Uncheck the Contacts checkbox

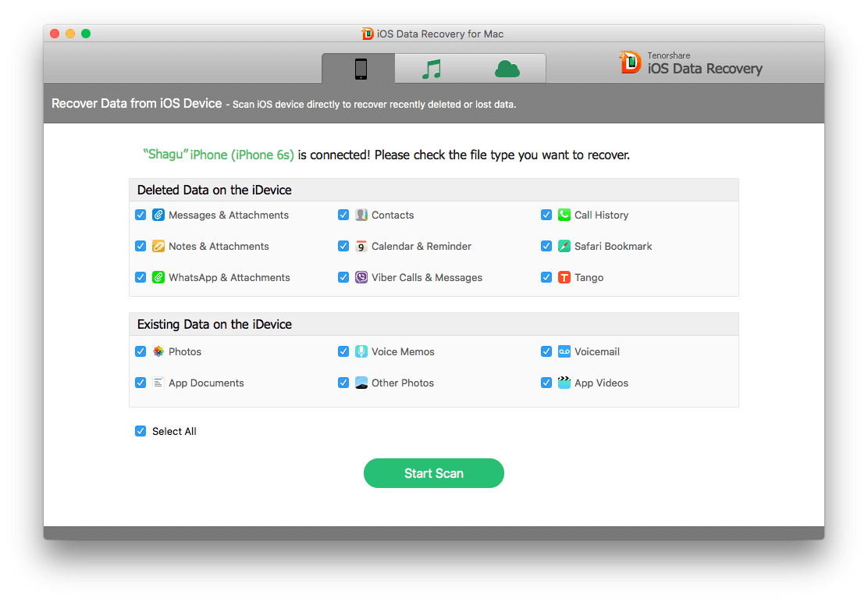tap(343, 215)
